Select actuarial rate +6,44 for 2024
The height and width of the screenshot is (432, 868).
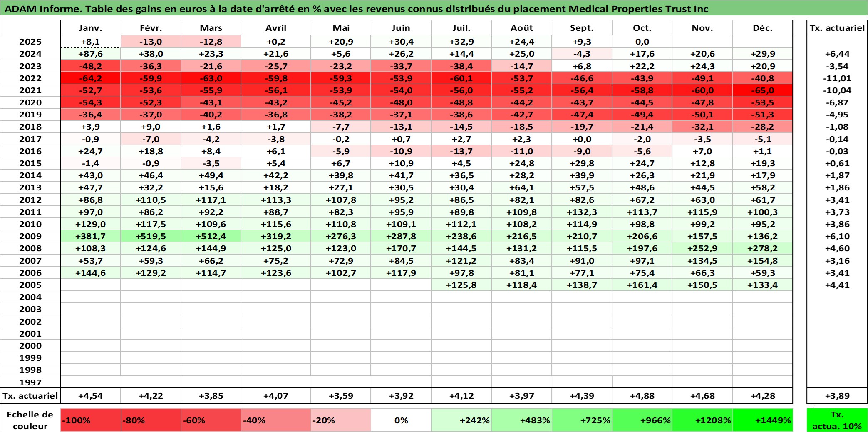tap(837, 54)
